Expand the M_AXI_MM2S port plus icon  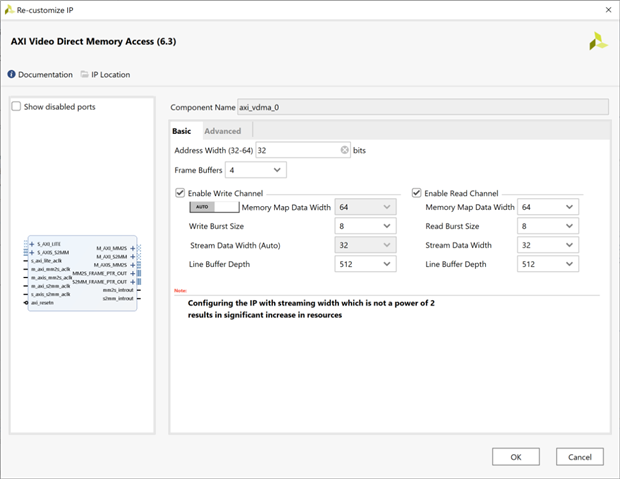click(133, 248)
